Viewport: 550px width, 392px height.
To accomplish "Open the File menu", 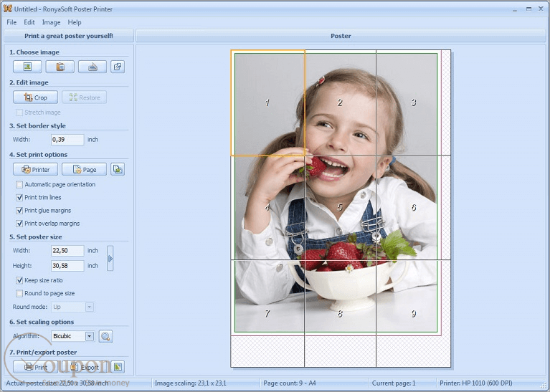I will [x=11, y=22].
